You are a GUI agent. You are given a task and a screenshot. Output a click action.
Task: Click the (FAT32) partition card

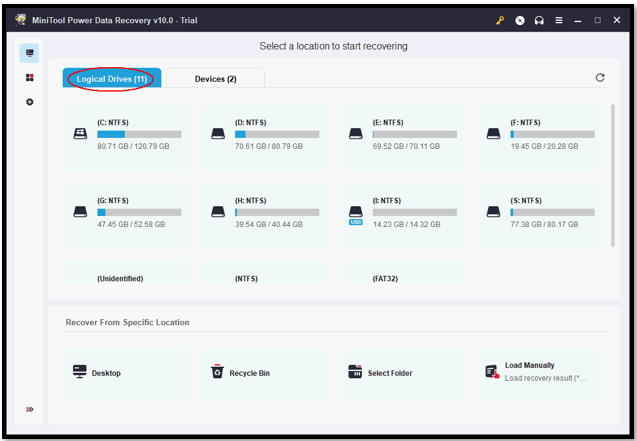[x=402, y=273]
